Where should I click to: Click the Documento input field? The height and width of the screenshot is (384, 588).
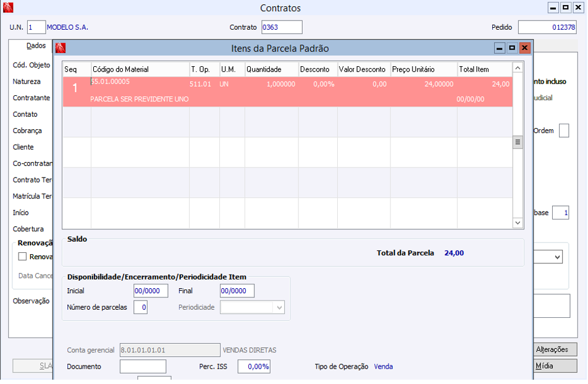click(x=143, y=367)
